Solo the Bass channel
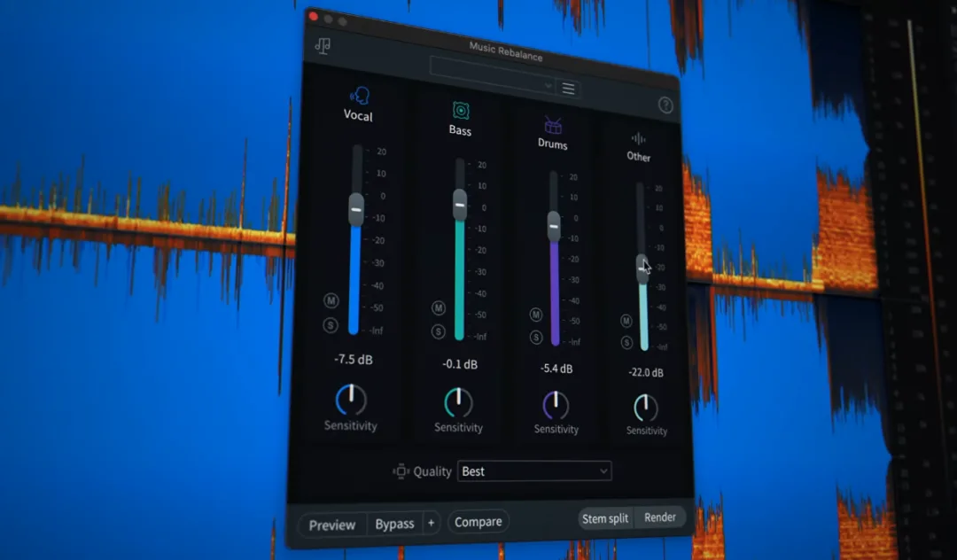957x560 pixels. (x=438, y=331)
